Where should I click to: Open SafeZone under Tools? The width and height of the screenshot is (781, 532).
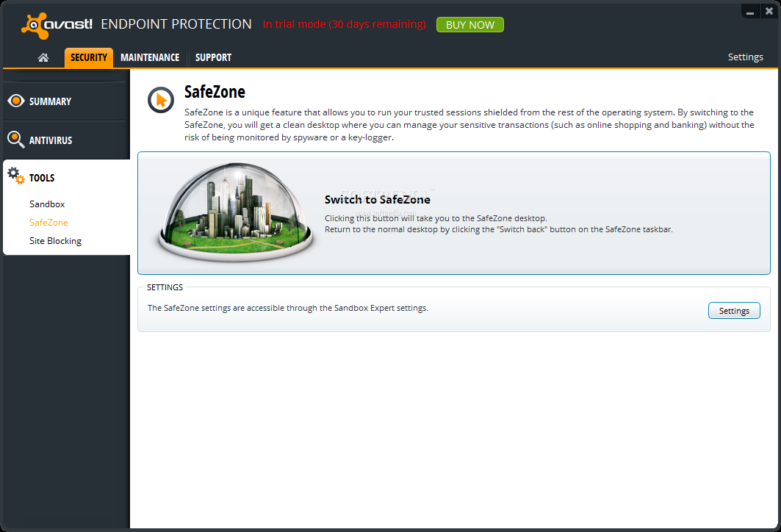[x=48, y=222]
